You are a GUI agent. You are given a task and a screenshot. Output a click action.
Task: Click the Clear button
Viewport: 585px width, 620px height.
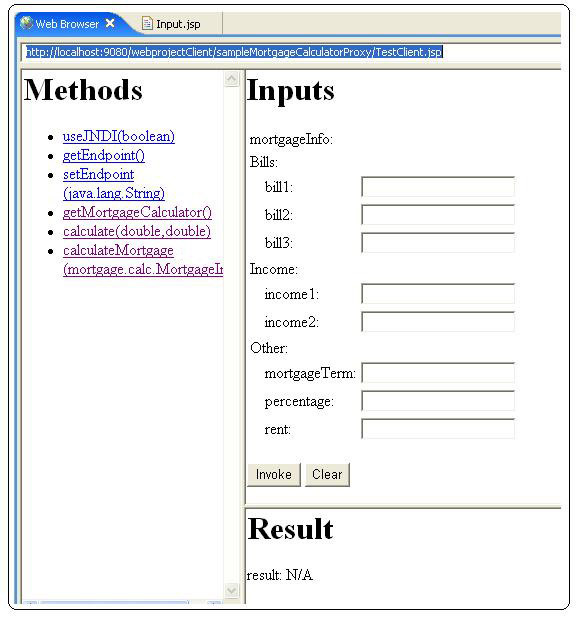click(327, 474)
